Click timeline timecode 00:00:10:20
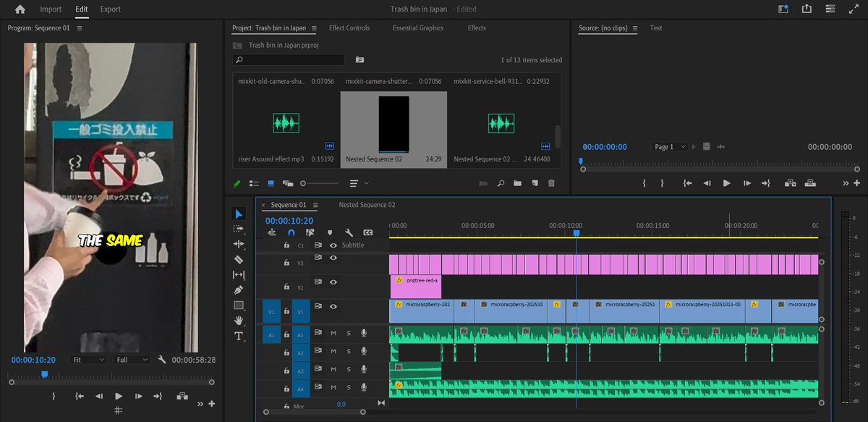This screenshot has width=868, height=422. [289, 221]
